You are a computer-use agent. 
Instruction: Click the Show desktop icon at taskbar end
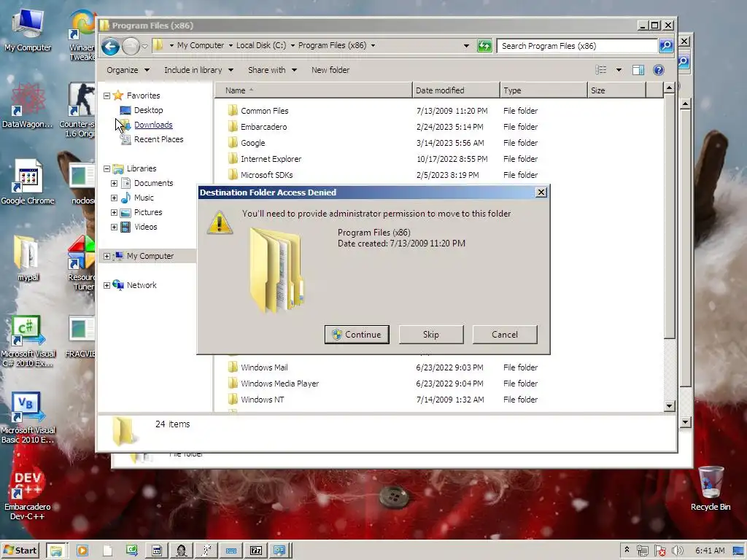(738, 551)
